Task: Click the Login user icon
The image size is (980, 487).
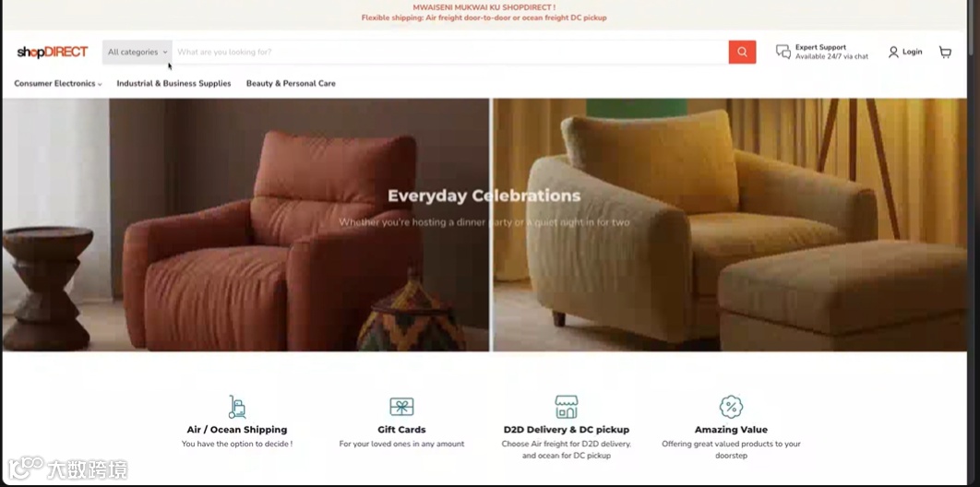Action: pos(894,52)
